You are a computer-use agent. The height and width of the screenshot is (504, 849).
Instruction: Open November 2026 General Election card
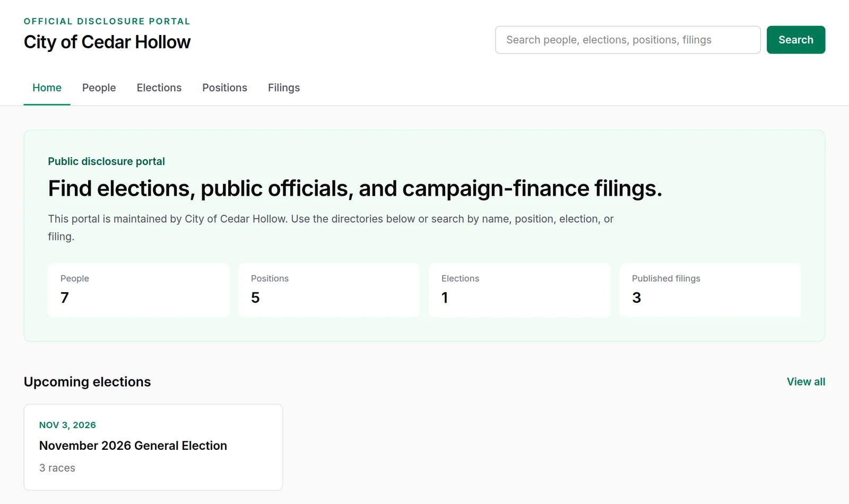click(x=153, y=447)
